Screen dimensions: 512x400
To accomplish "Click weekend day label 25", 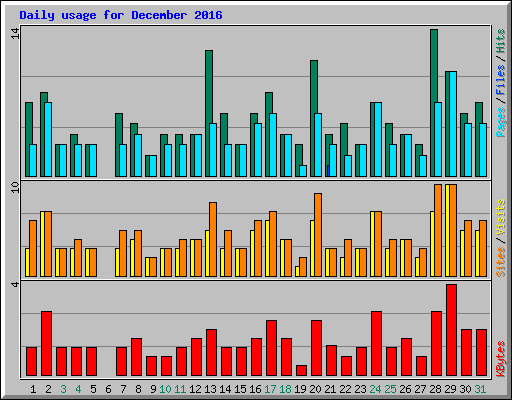I will [x=390, y=389].
